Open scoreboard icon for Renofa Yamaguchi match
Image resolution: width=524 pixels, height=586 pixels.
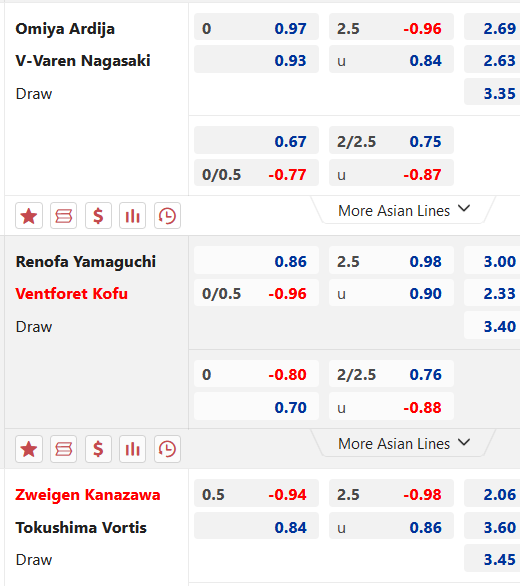click(x=64, y=449)
